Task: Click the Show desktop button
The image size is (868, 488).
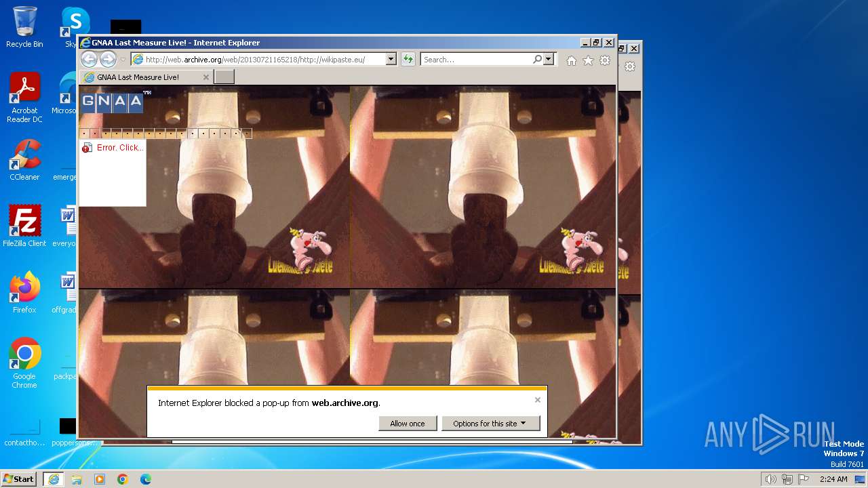Action: [861, 479]
